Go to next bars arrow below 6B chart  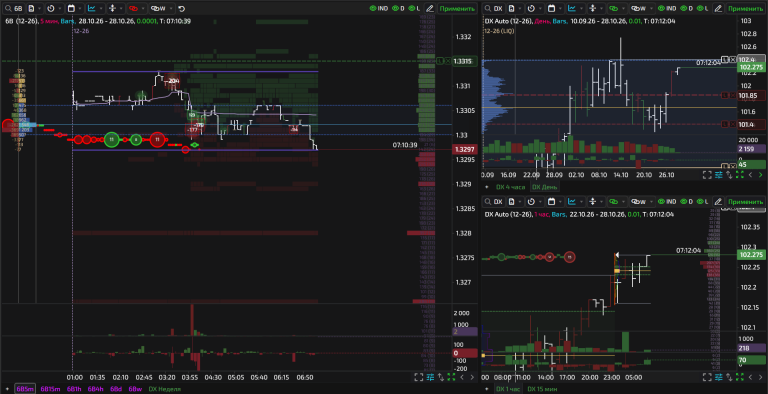(472, 377)
